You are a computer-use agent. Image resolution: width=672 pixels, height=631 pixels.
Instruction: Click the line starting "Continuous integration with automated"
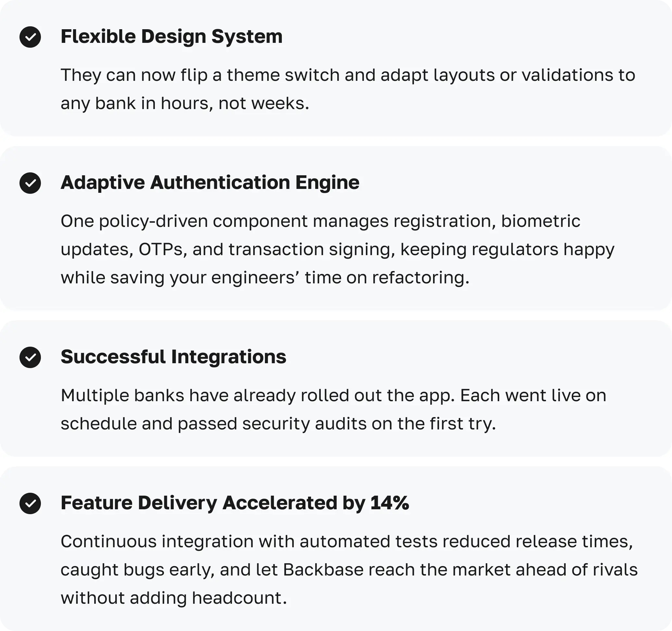tap(346, 541)
